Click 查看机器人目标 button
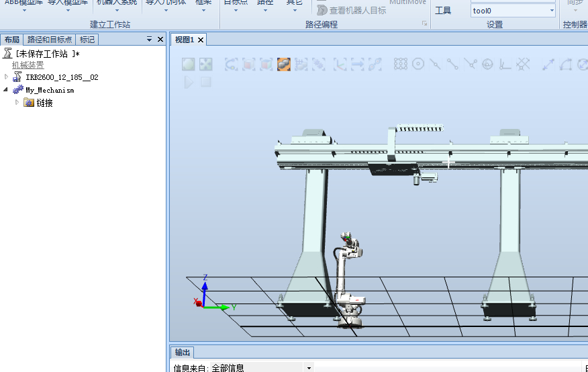The width and height of the screenshot is (588, 372). (351, 10)
